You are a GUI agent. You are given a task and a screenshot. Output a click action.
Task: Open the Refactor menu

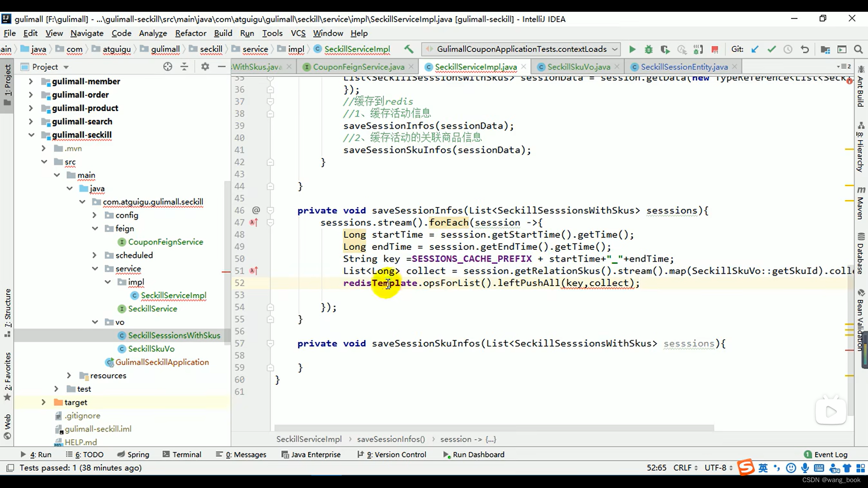(x=190, y=33)
